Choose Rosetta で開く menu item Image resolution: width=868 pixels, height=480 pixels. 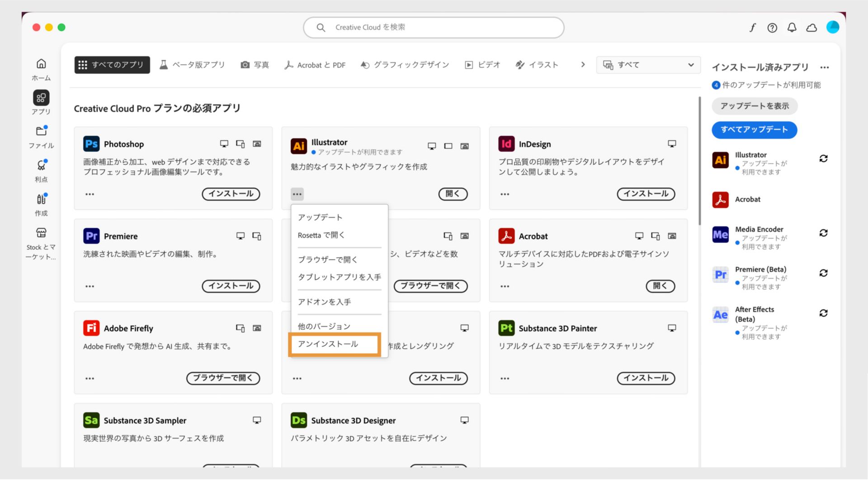click(340, 235)
